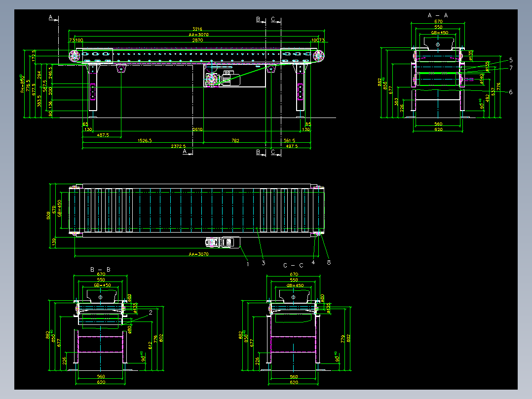Screen dimensions: 532x399
Task: Click the 482 dimension in section A-A
Action: (488, 98)
